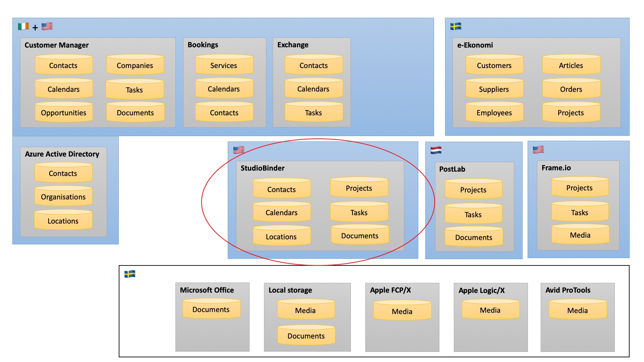644x362 pixels.
Task: Click the Azure Active Directory heading
Action: [x=62, y=154]
